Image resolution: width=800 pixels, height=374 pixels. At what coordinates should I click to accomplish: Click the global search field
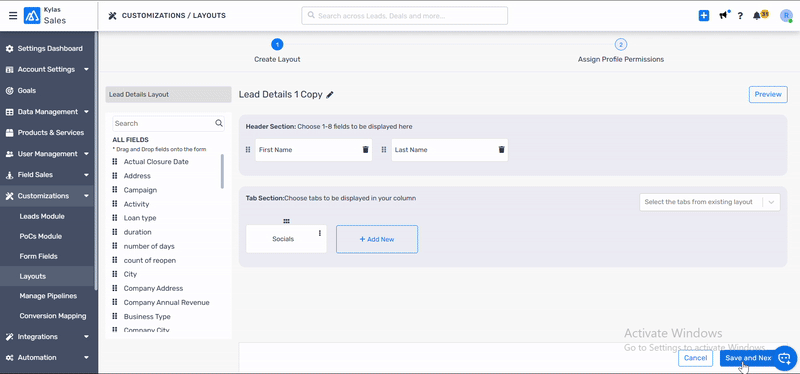(x=405, y=16)
